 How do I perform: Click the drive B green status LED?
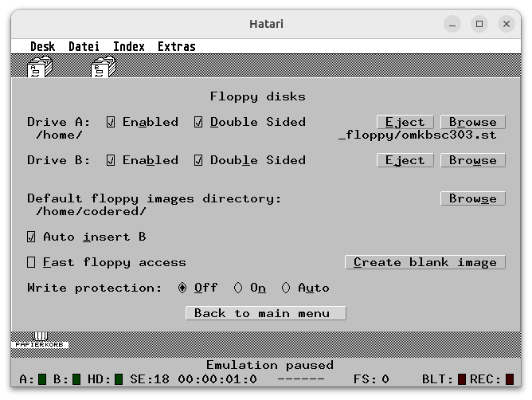[x=76, y=379]
